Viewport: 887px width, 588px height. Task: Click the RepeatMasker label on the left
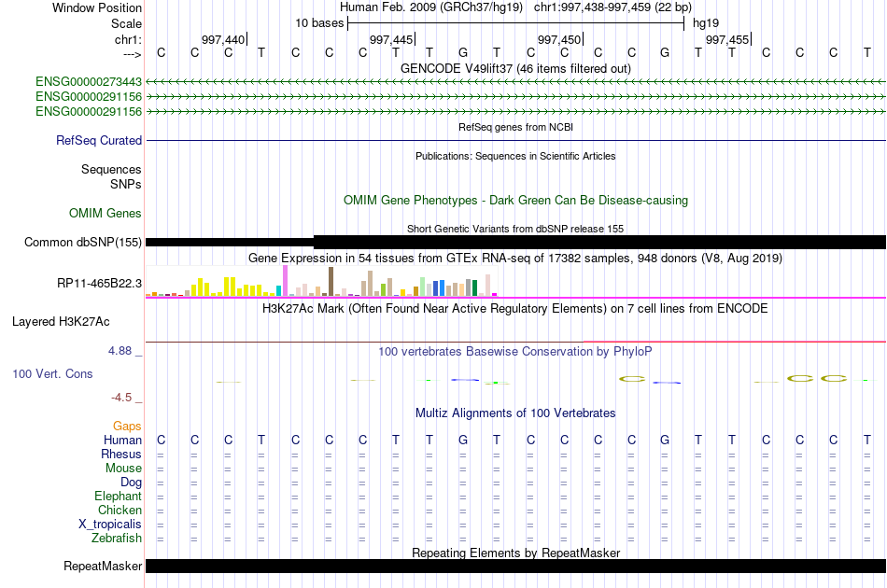coord(103,566)
